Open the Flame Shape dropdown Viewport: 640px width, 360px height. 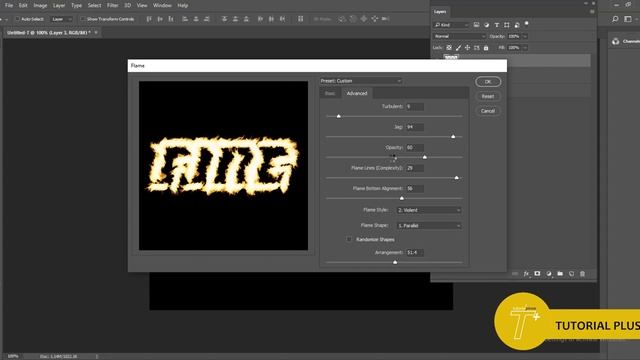429,226
